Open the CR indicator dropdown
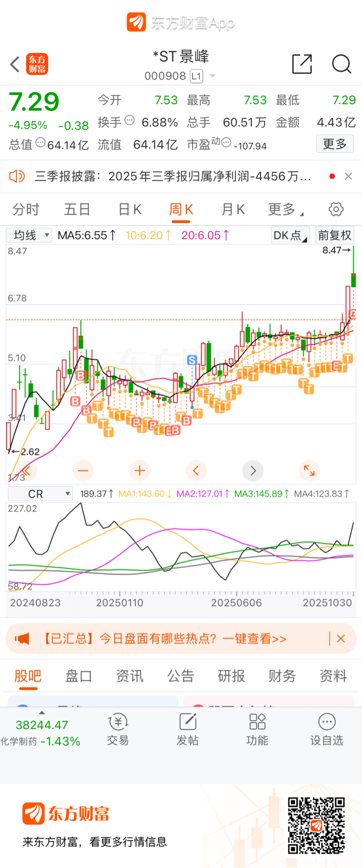This screenshot has height=868, width=362. (x=40, y=494)
